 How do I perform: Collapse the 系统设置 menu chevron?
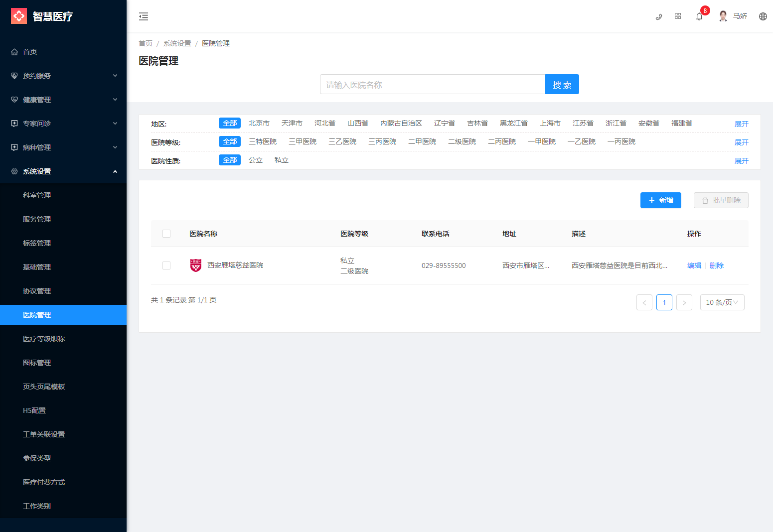click(115, 171)
